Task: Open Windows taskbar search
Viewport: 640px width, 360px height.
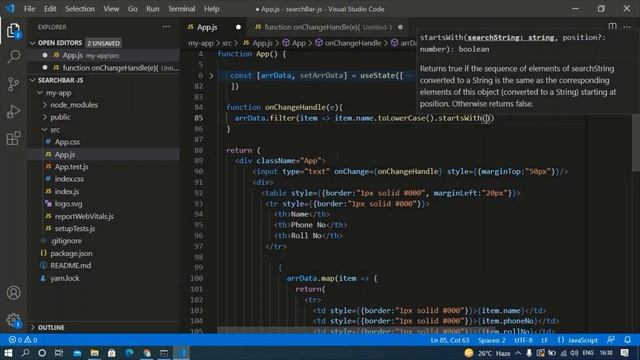Action: 25,353
